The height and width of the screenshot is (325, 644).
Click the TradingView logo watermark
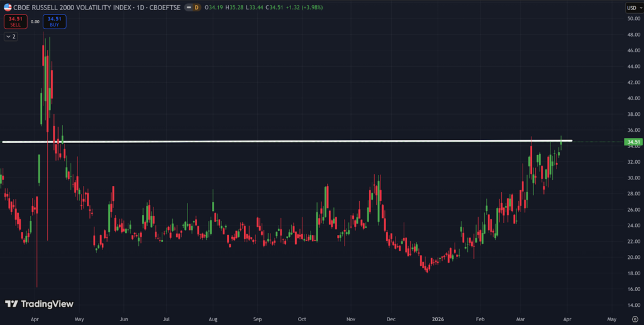[39, 304]
